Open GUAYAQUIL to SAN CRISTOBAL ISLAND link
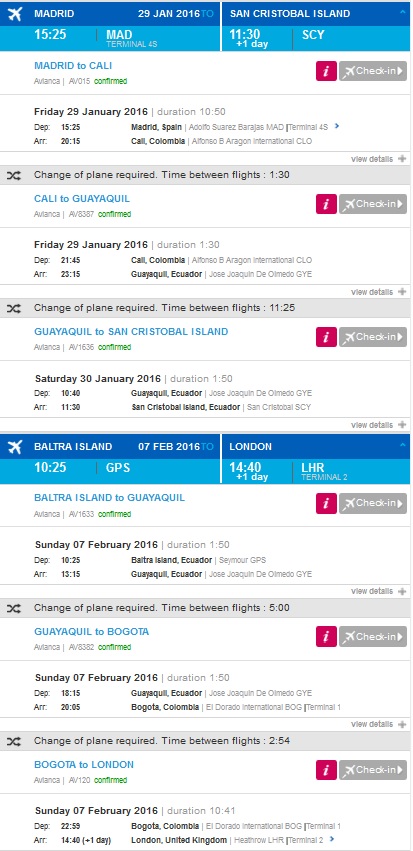The height and width of the screenshot is (851, 413). click(131, 332)
